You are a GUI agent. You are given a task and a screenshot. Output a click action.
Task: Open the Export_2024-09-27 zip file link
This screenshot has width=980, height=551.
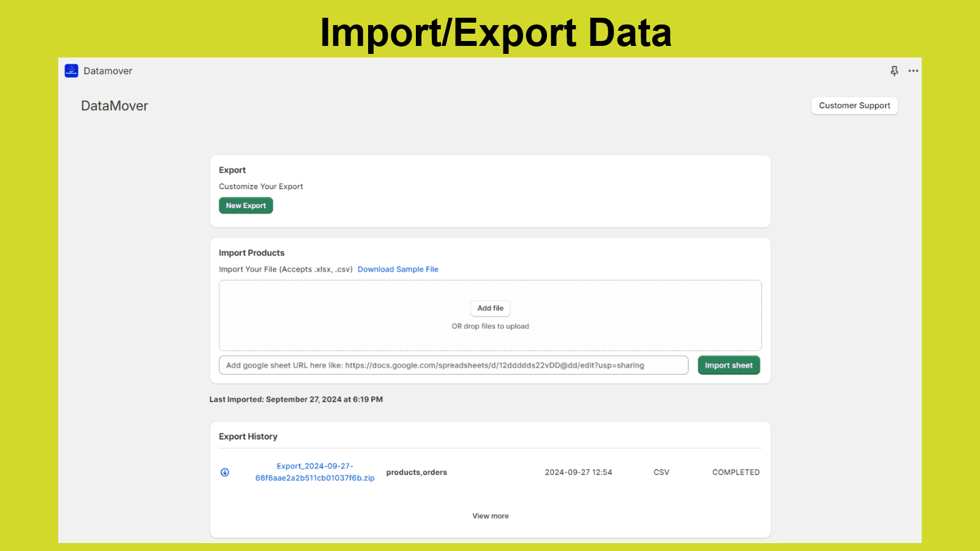tap(315, 472)
